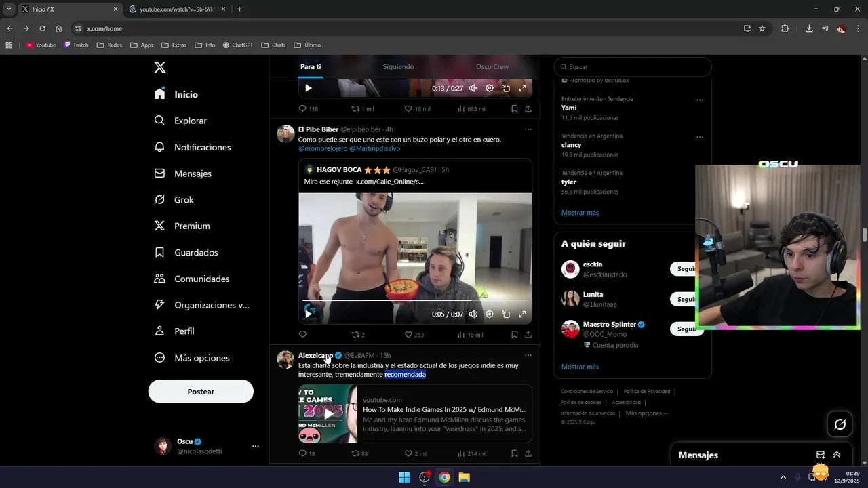Play the HAGOV BOCA quoted video
This screenshot has height=488, width=868.
[x=309, y=314]
